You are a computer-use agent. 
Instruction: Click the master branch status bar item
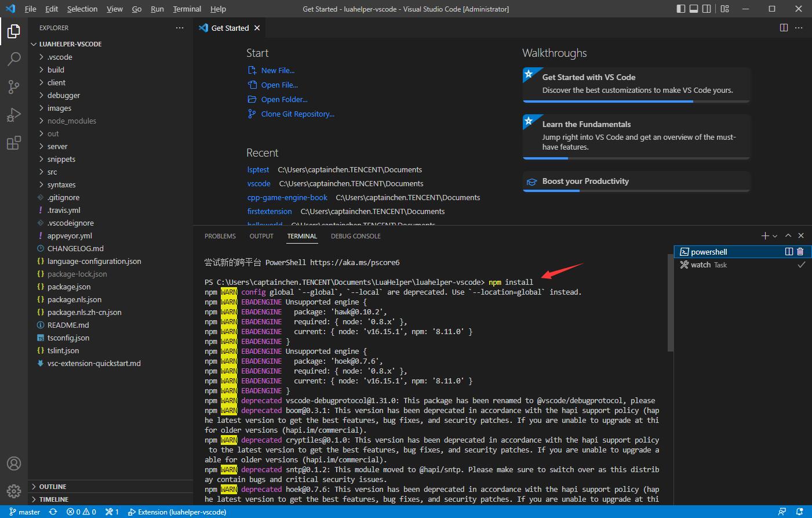(x=24, y=512)
